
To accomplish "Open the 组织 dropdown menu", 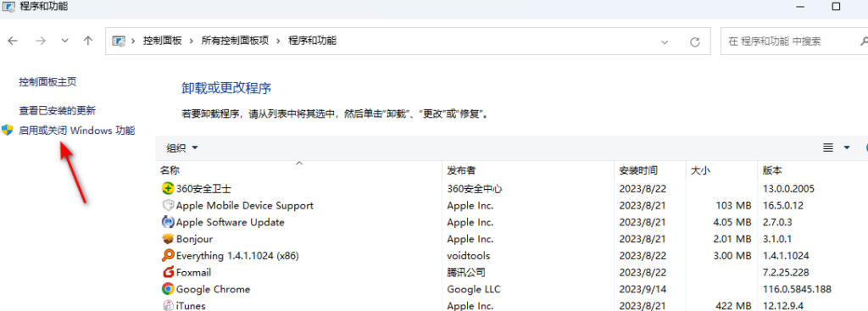I will (182, 147).
